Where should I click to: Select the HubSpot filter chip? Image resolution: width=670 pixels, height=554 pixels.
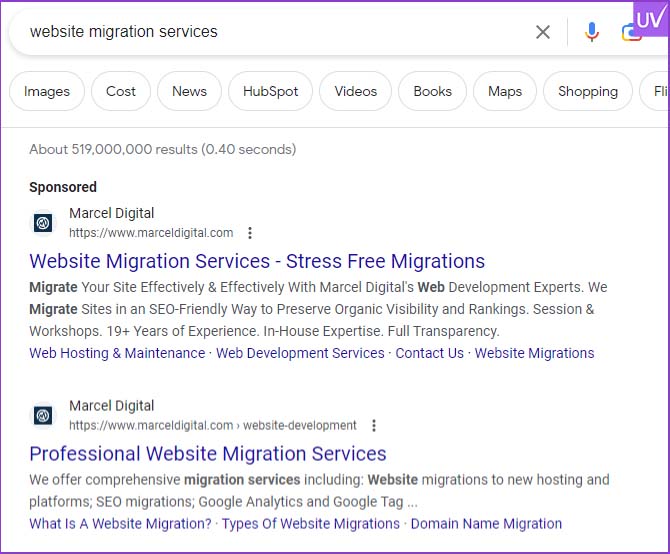click(x=270, y=91)
